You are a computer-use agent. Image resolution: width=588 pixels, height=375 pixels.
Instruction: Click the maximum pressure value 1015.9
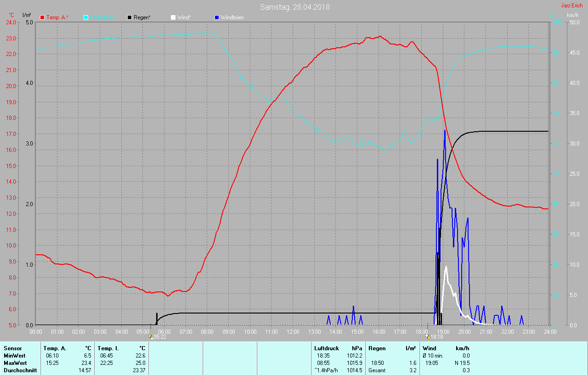tap(354, 363)
